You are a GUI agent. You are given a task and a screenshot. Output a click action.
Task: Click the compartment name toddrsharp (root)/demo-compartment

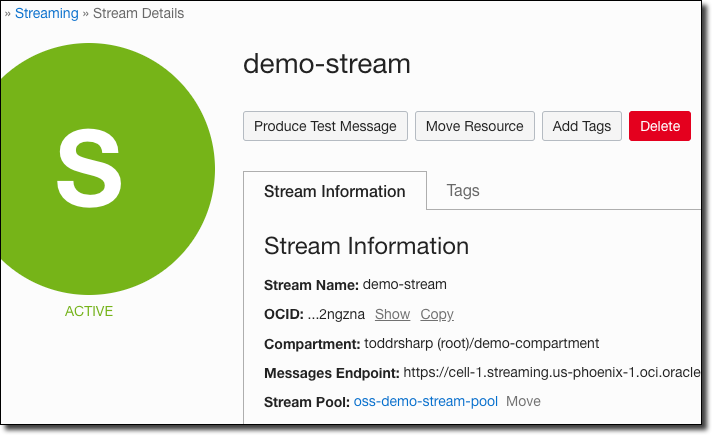point(480,343)
